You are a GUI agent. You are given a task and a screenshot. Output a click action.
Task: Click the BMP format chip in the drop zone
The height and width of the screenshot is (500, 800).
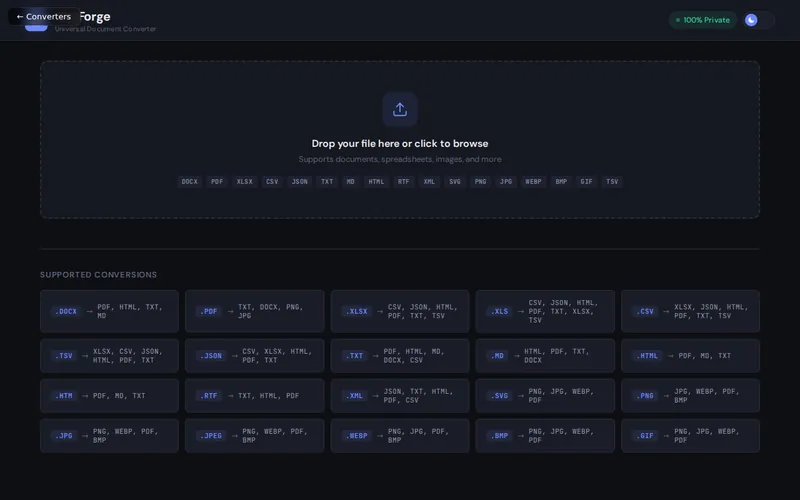click(561, 182)
